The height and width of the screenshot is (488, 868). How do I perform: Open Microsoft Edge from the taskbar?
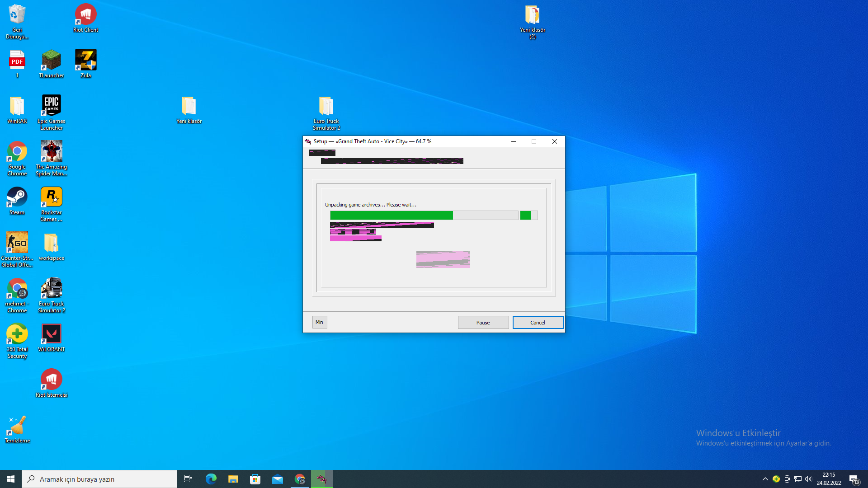click(x=211, y=479)
